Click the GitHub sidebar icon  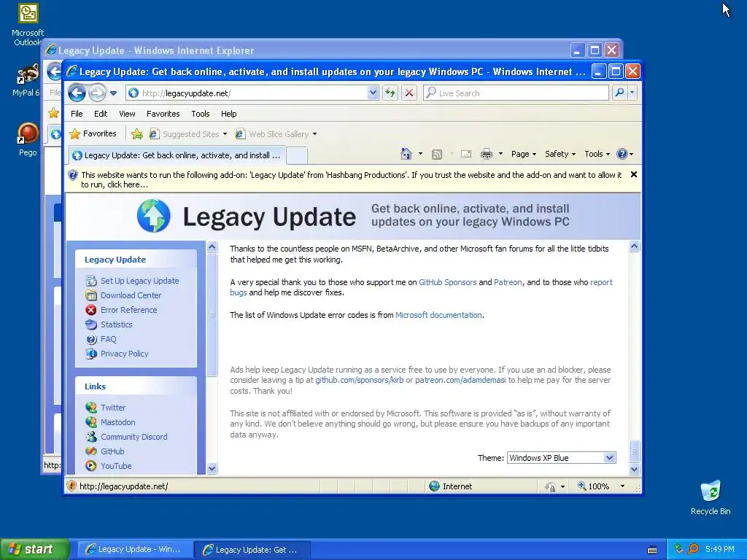(x=91, y=451)
